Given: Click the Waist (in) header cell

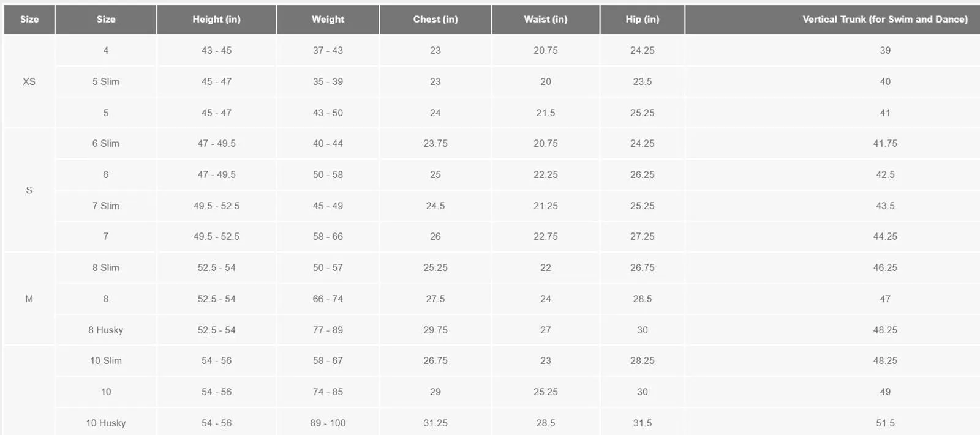Looking at the screenshot, I should click(x=545, y=19).
